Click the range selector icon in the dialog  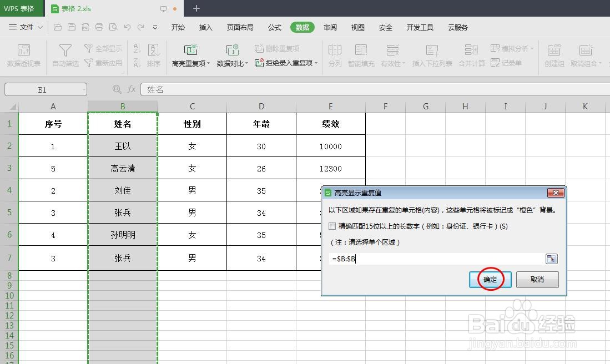[x=551, y=259]
